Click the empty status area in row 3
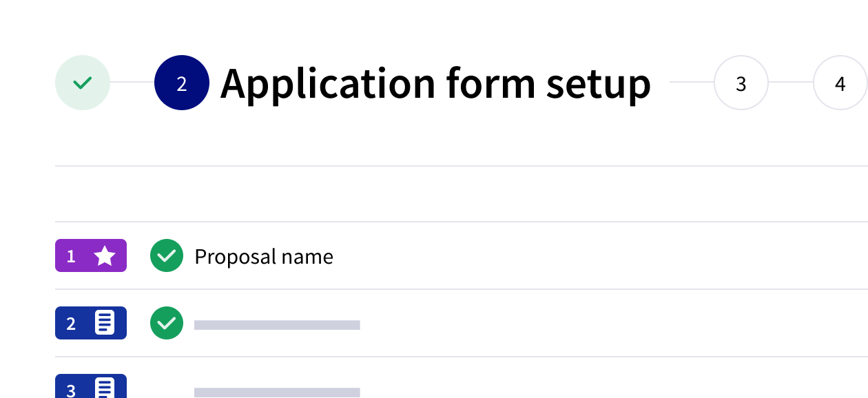 coord(167,389)
